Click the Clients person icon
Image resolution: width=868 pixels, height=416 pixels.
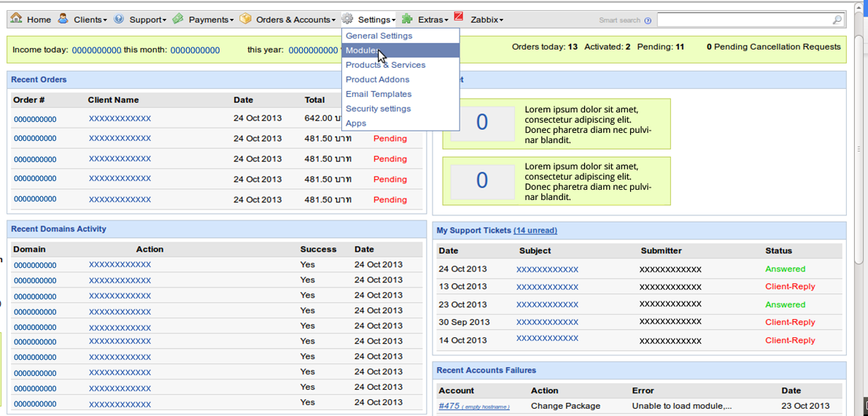pyautogui.click(x=63, y=18)
